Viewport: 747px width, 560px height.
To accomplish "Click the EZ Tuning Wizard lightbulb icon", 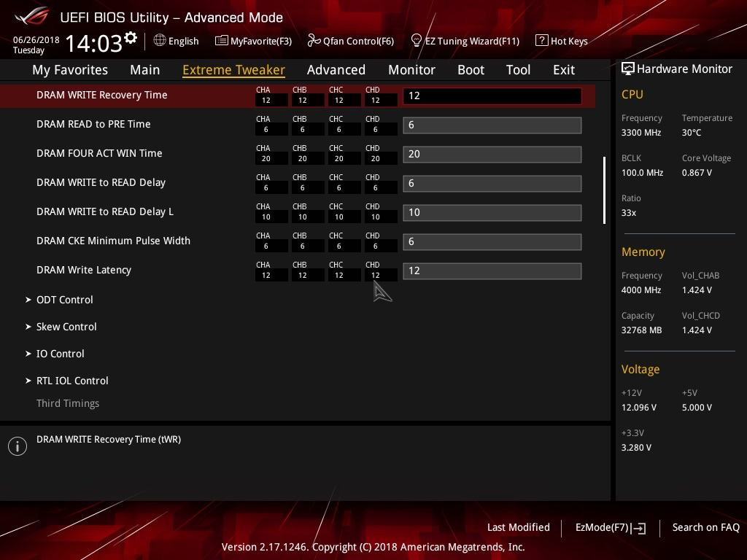I will pyautogui.click(x=416, y=41).
